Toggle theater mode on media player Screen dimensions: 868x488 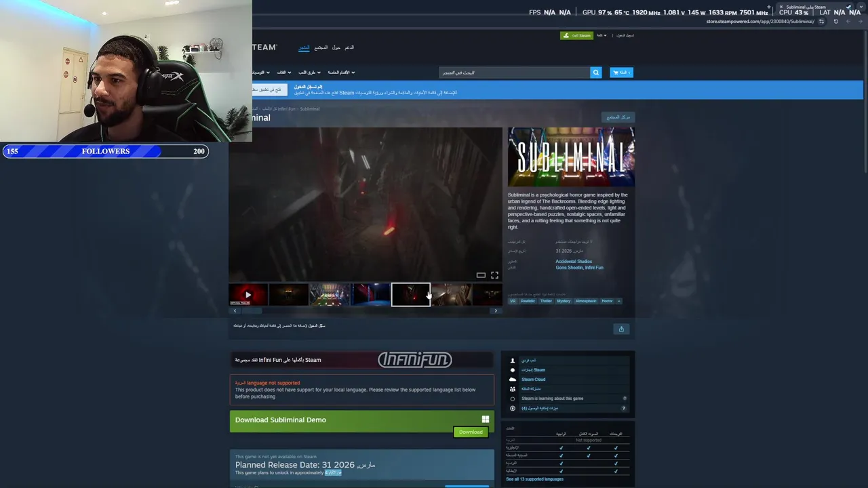click(481, 275)
